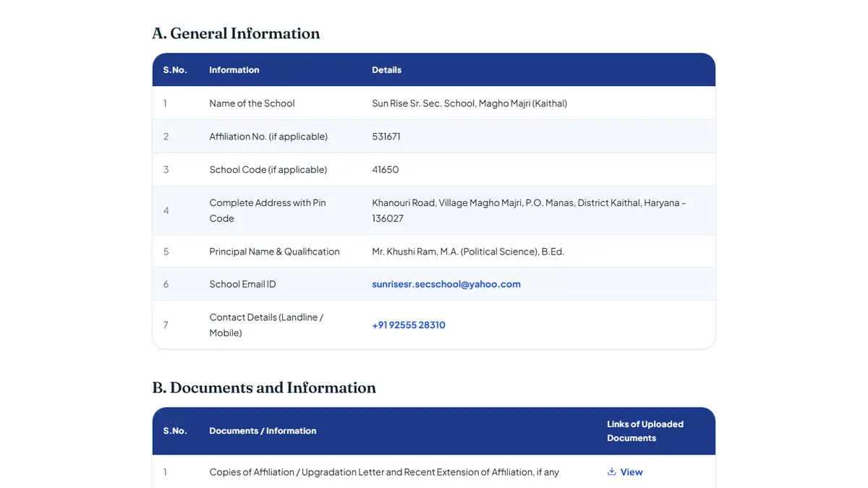Image resolution: width=868 pixels, height=488 pixels.
Task: Click 'S.No.' header in General Information table
Action: (175, 70)
